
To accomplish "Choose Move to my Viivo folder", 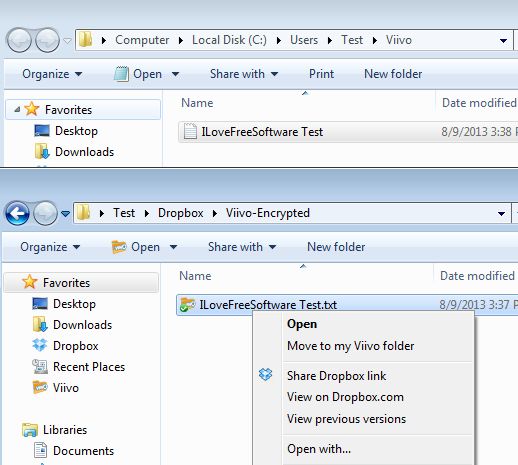I will (x=350, y=346).
